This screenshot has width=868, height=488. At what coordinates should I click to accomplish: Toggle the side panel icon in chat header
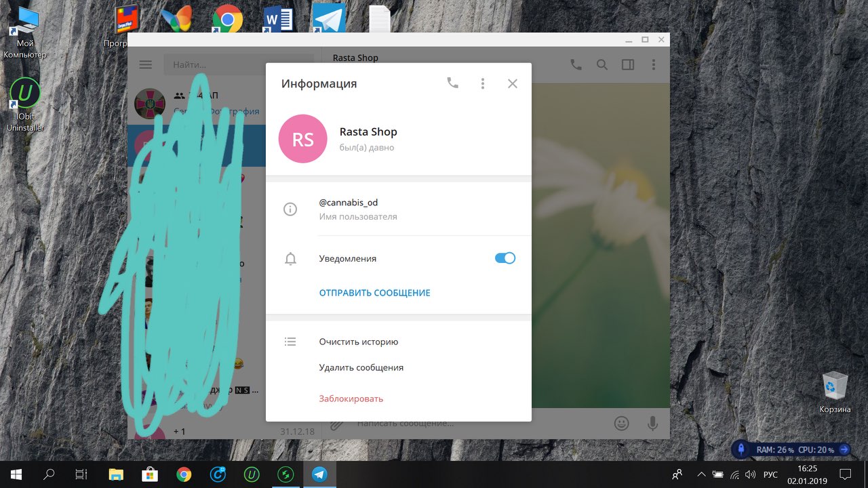click(628, 65)
